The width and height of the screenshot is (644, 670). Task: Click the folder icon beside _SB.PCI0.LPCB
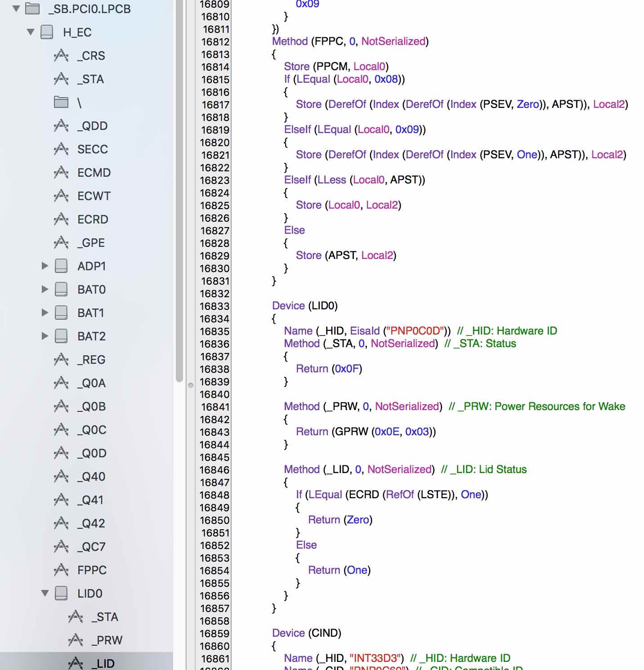[x=32, y=9]
